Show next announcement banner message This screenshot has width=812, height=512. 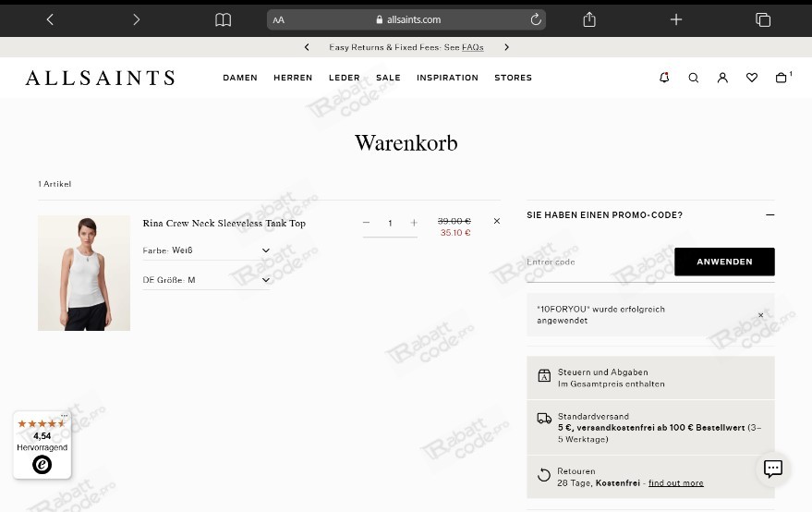[506, 47]
